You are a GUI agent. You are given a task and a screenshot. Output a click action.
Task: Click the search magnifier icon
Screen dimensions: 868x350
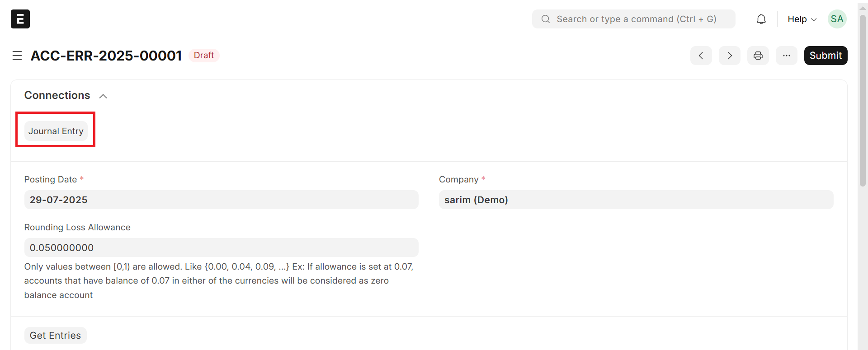(x=546, y=19)
